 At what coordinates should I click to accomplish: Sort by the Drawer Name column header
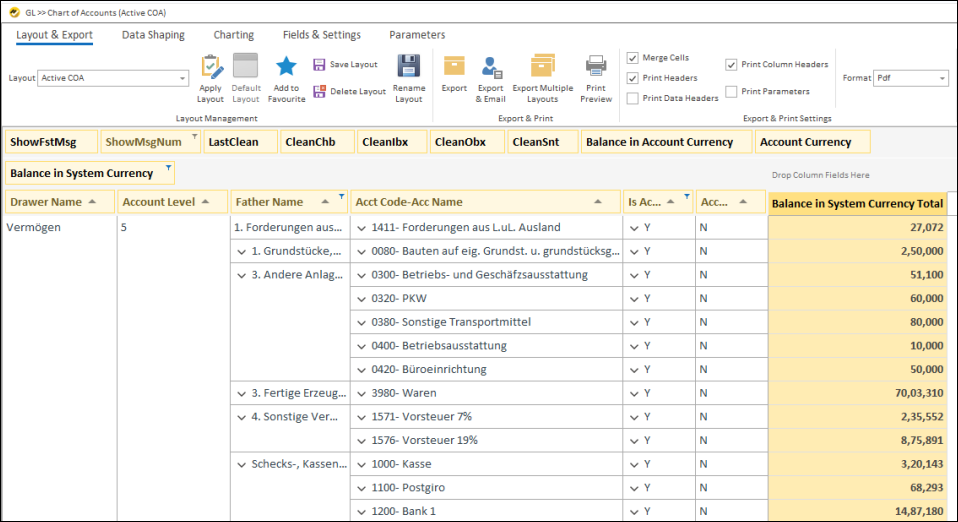(x=54, y=202)
